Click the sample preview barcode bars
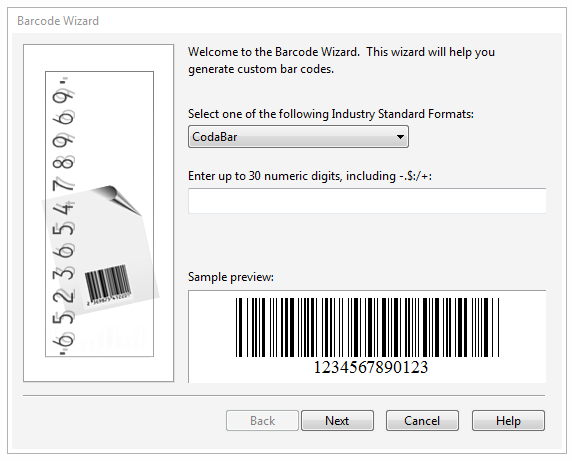 pyautogui.click(x=367, y=327)
